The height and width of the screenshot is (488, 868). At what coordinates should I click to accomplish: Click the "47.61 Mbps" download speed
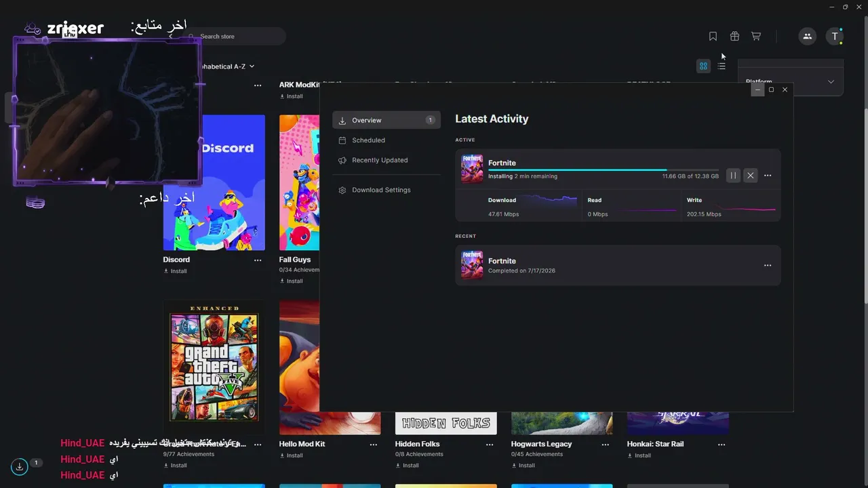click(503, 214)
